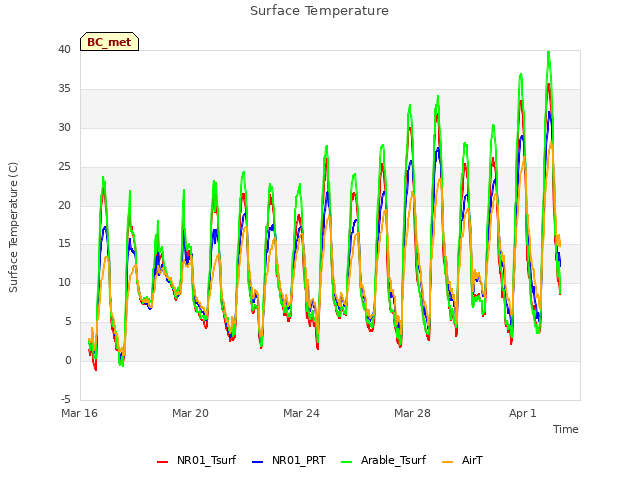
Task: Click the 40 y-axis tick label
Action: coord(64,50)
